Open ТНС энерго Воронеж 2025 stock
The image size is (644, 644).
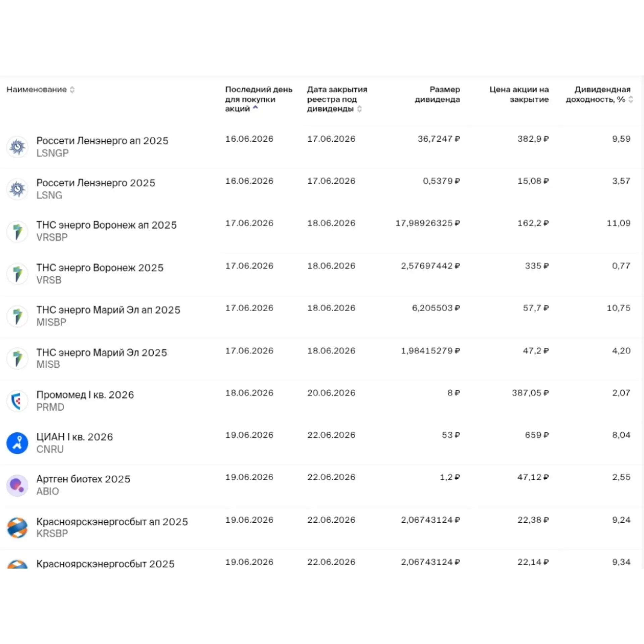[100, 268]
